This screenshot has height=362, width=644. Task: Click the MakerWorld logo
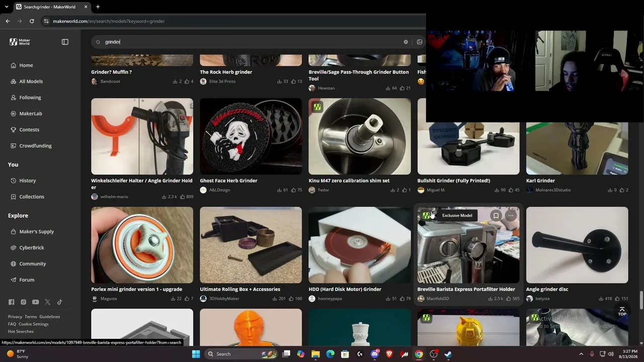click(20, 42)
